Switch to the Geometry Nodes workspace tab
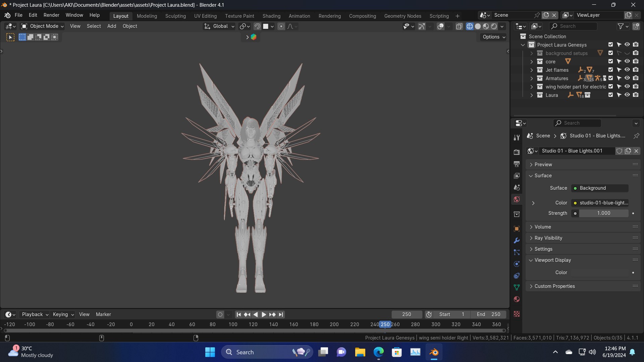 [x=402, y=16]
